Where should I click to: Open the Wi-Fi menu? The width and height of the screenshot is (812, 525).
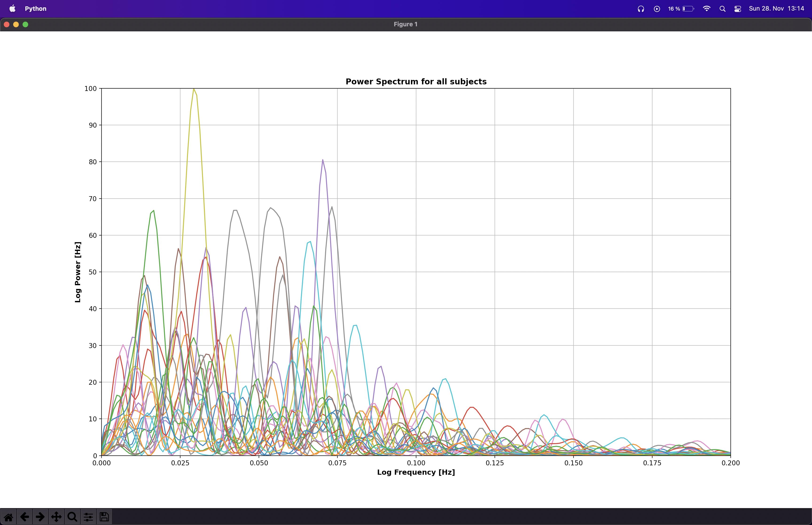pos(707,9)
